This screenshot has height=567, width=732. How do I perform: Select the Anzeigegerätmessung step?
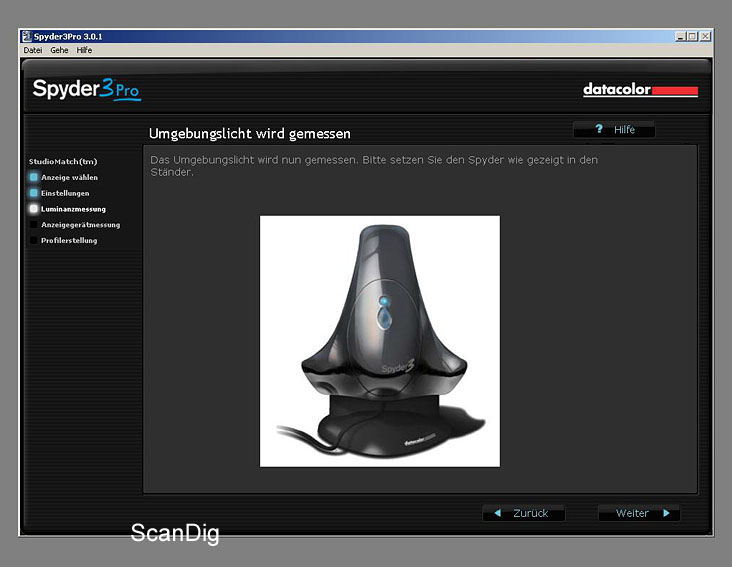[75, 225]
